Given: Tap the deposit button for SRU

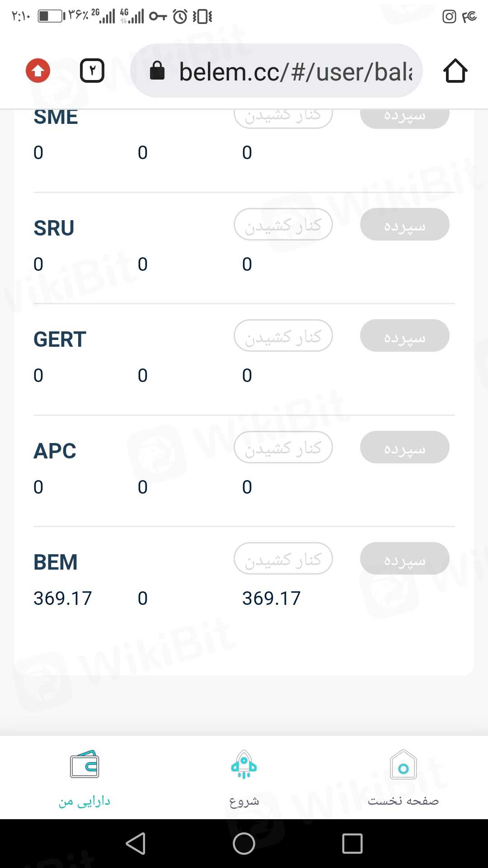Looking at the screenshot, I should pyautogui.click(x=404, y=225).
